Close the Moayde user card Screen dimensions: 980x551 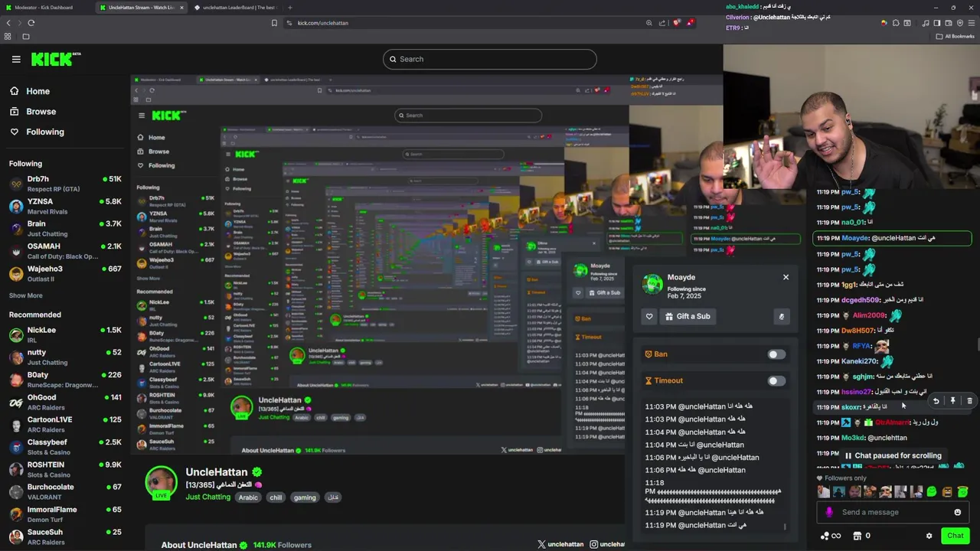(x=786, y=277)
